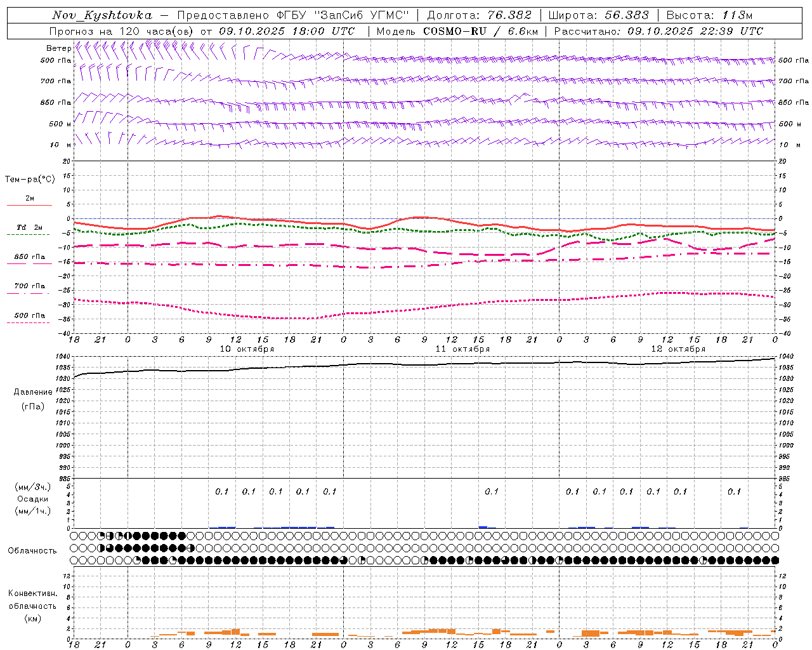Image resolution: width=812 pixels, height=650 pixels.
Task: Click 1040 on the left pressure axis
Action: 63,357
